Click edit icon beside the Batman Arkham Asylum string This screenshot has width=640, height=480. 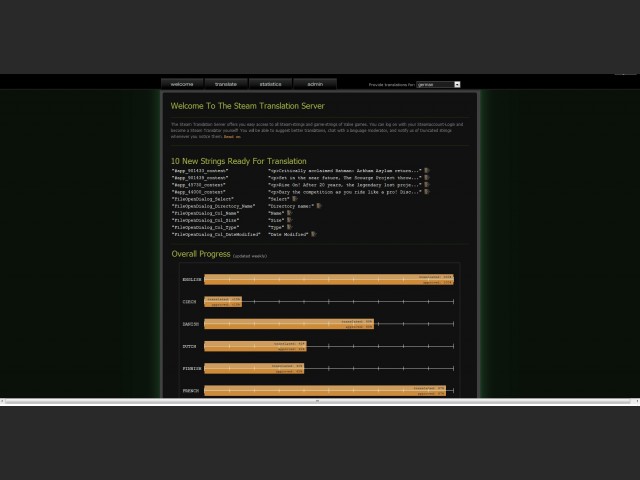coord(427,171)
